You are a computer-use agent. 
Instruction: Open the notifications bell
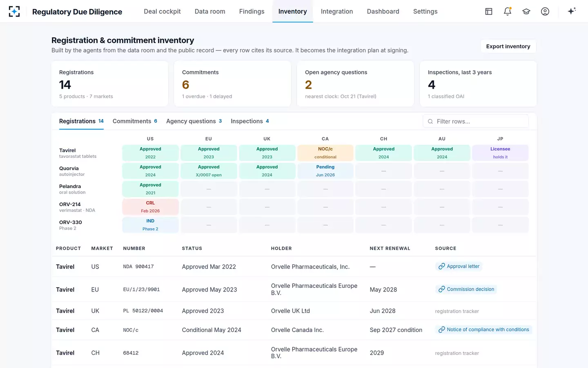coord(508,11)
